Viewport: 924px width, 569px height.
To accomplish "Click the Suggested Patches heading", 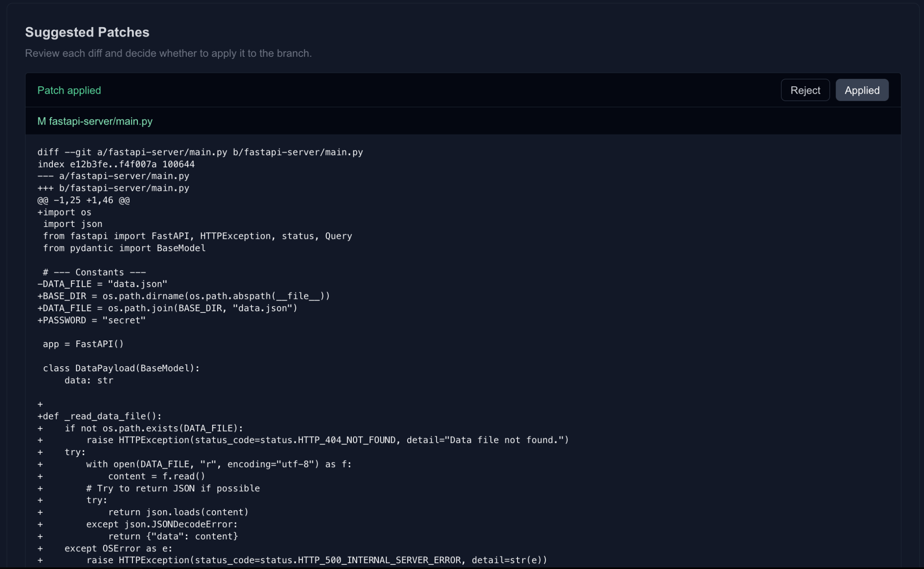I will point(87,32).
